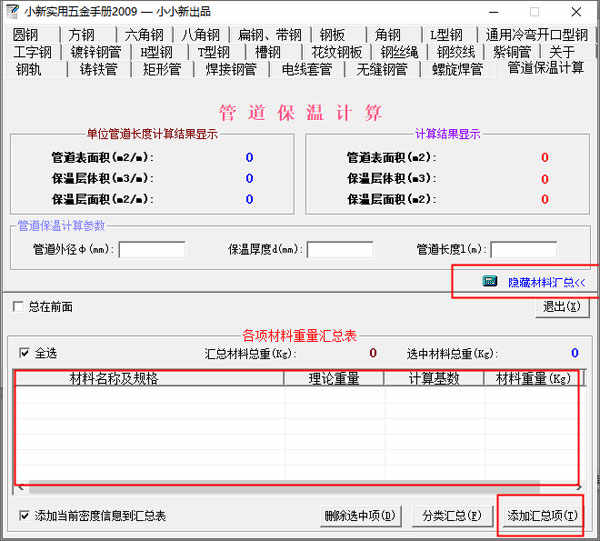Open the 工字钢 tab
This screenshot has height=541, width=600.
[x=32, y=52]
